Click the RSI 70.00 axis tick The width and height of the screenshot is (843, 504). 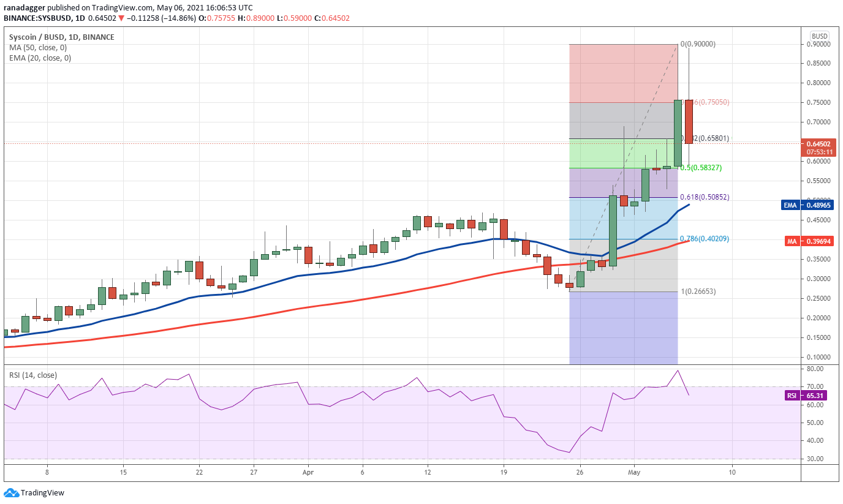pyautogui.click(x=815, y=387)
